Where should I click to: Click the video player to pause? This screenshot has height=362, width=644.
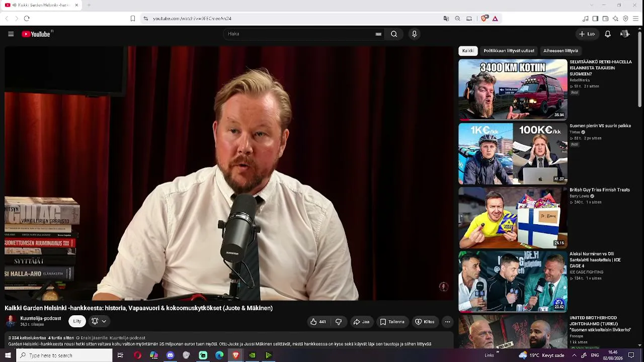[229, 173]
